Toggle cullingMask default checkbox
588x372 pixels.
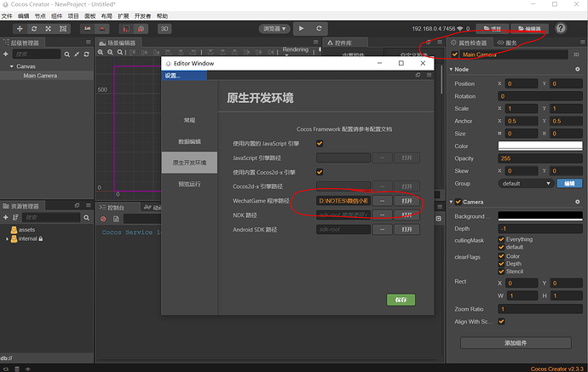coord(501,247)
